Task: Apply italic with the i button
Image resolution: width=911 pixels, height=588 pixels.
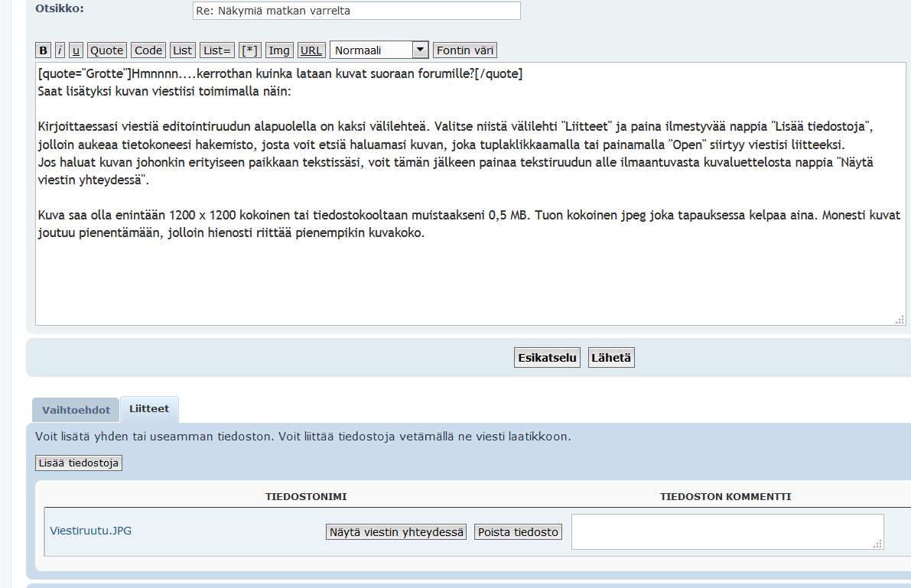Action: 60,50
